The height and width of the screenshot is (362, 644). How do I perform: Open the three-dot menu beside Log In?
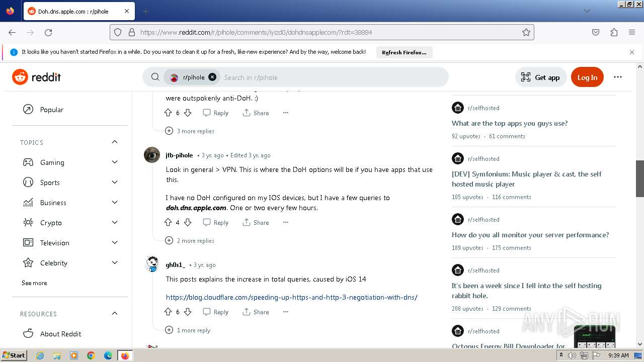tap(618, 77)
